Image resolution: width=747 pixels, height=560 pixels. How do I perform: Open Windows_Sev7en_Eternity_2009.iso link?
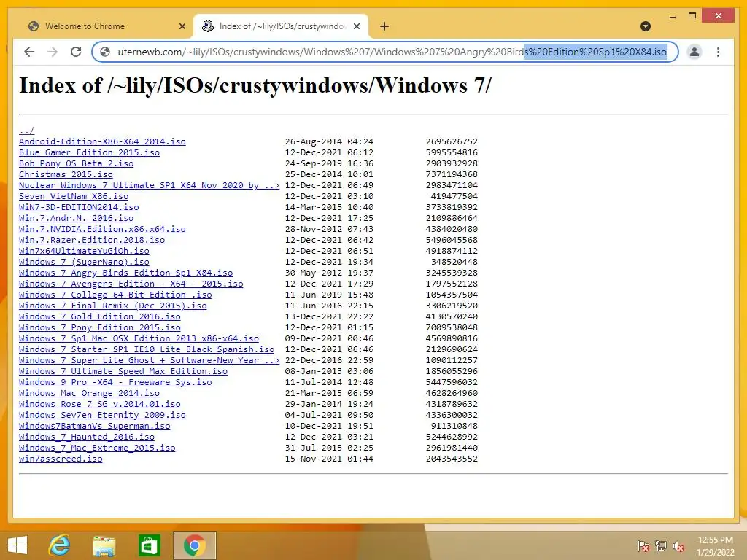102,415
